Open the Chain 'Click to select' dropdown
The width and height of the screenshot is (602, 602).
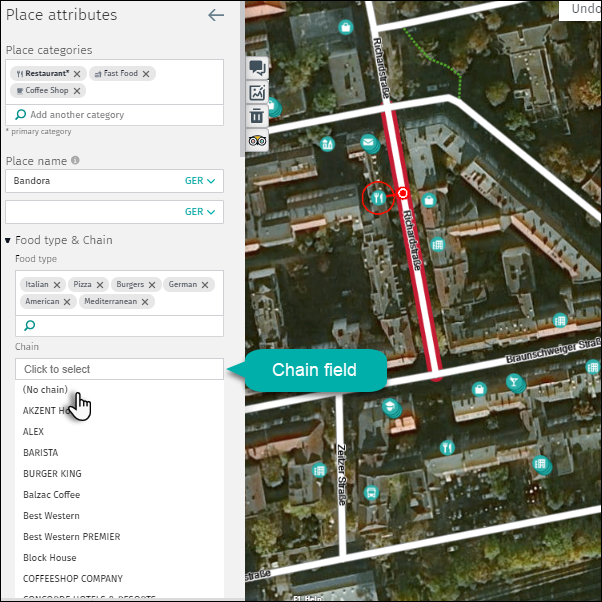tap(119, 369)
